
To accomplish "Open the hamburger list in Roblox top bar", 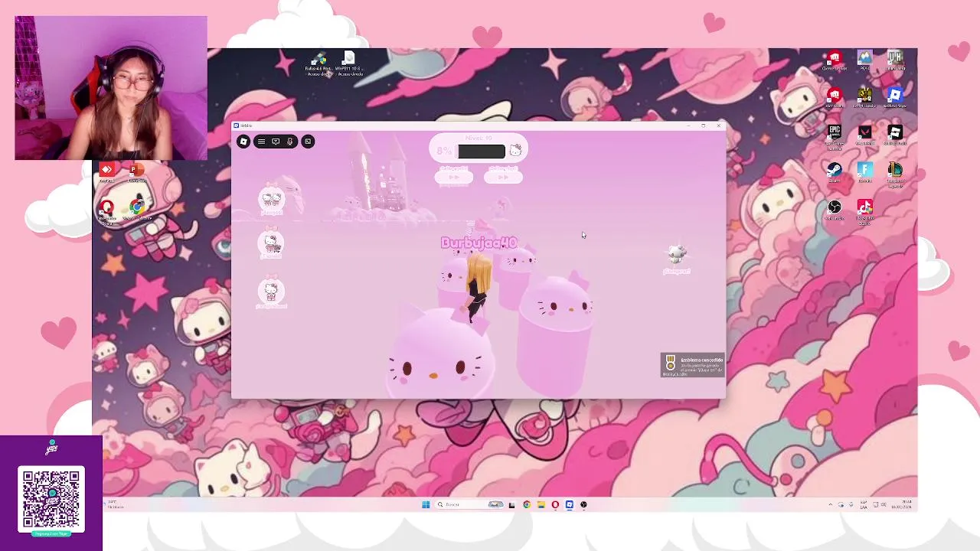I will 261,142.
